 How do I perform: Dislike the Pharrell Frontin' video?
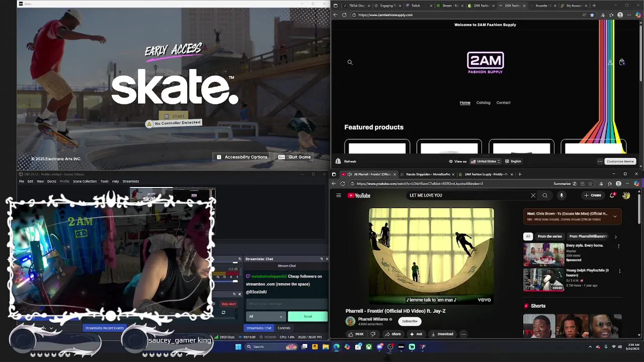pos(373,334)
